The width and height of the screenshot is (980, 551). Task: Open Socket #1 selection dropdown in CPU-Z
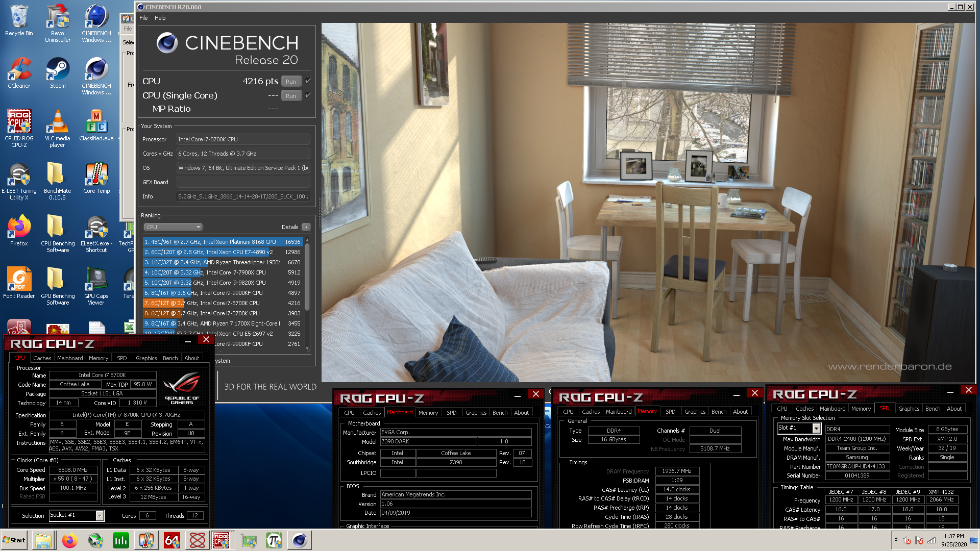(100, 515)
